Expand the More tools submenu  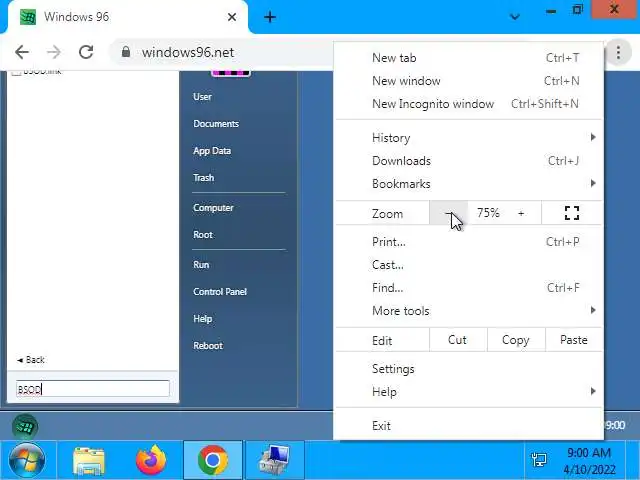point(469,311)
